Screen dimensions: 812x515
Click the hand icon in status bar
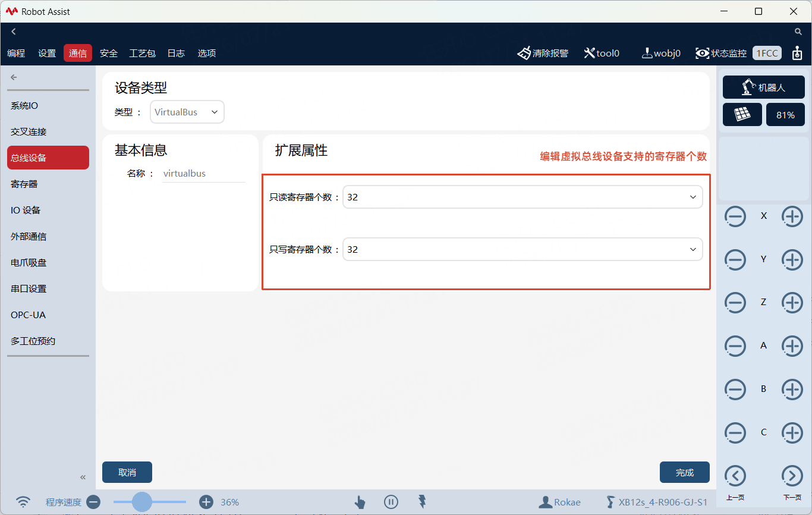click(x=360, y=502)
